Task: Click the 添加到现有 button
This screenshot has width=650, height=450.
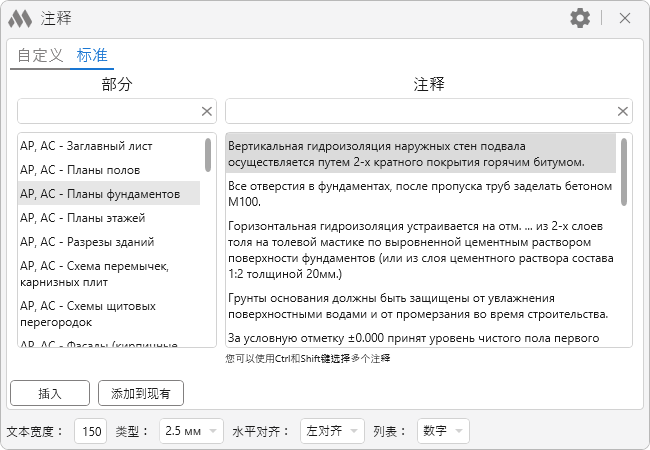Action: point(141,394)
